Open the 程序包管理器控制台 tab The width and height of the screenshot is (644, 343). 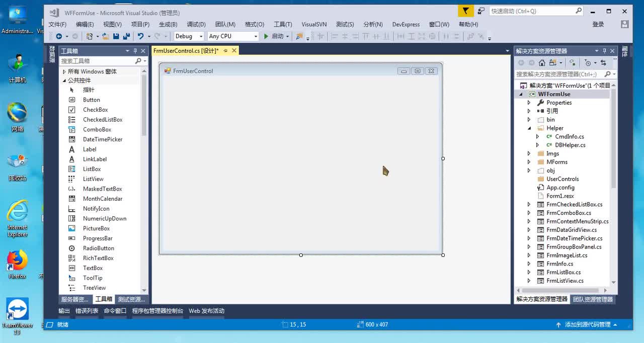(157, 311)
